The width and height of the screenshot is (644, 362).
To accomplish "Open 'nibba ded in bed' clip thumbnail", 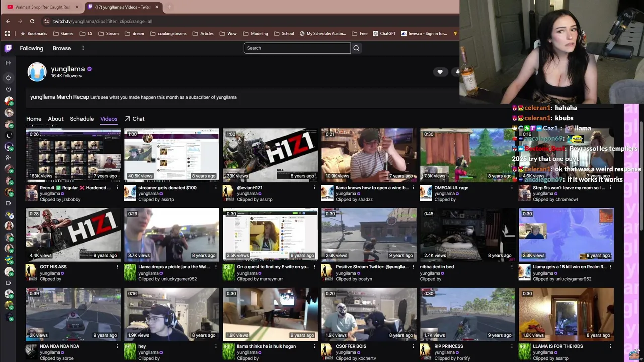I will 467,234.
